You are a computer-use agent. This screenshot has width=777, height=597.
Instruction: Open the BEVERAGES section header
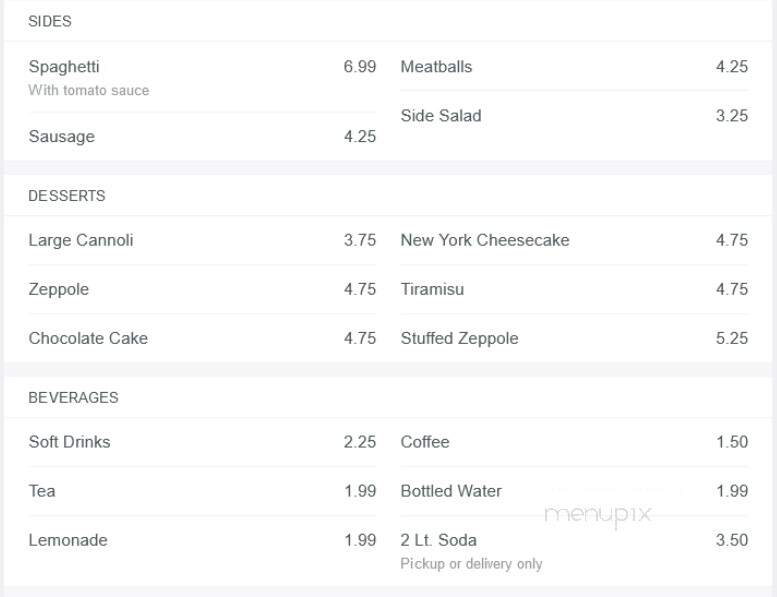pyautogui.click(x=73, y=397)
